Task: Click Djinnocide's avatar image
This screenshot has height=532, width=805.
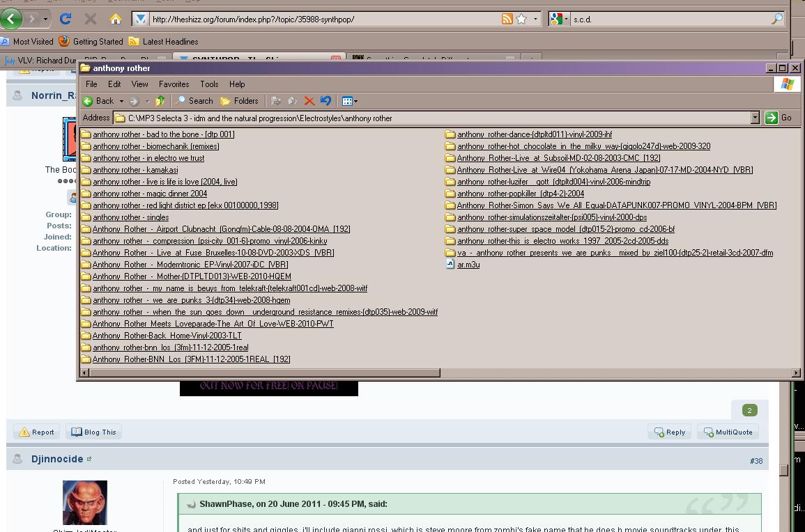Action: (85, 503)
